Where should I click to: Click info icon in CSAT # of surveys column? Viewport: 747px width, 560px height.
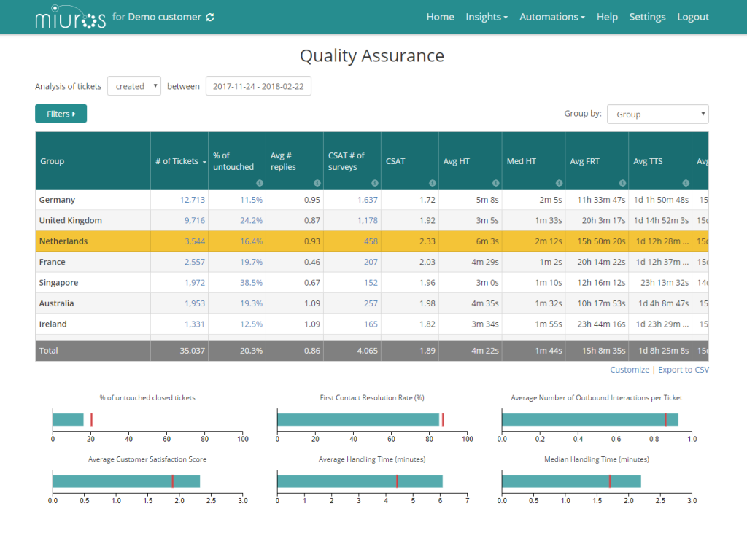[x=375, y=183]
